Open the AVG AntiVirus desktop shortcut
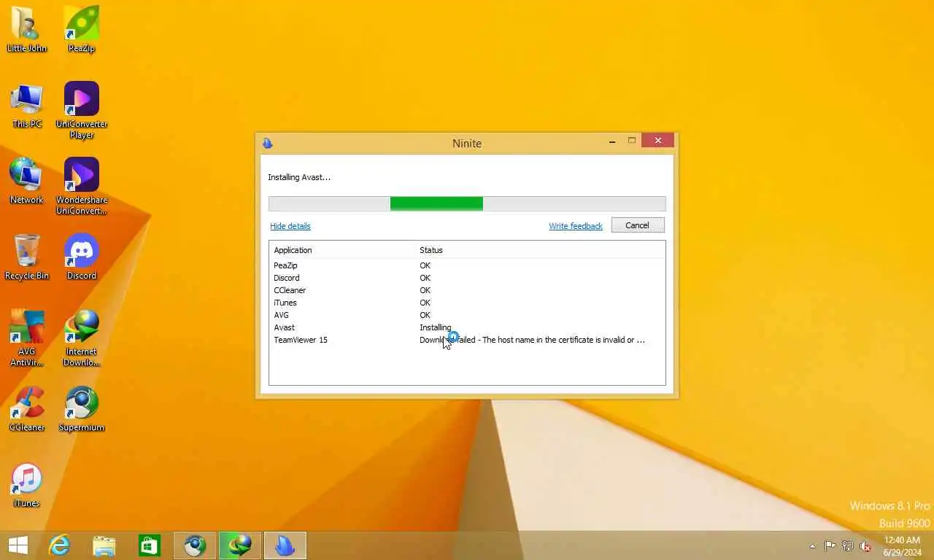Screen dimensions: 934x560 (27, 338)
